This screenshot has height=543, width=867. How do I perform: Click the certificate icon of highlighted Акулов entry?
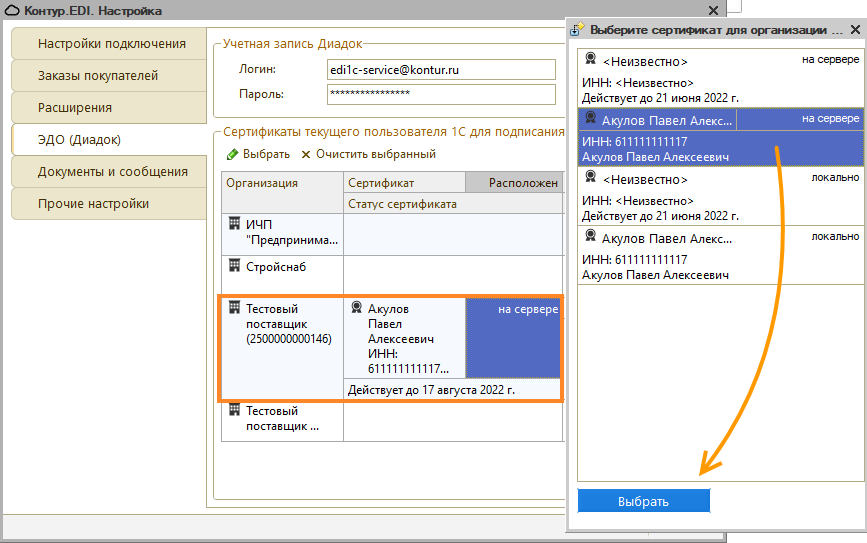591,119
